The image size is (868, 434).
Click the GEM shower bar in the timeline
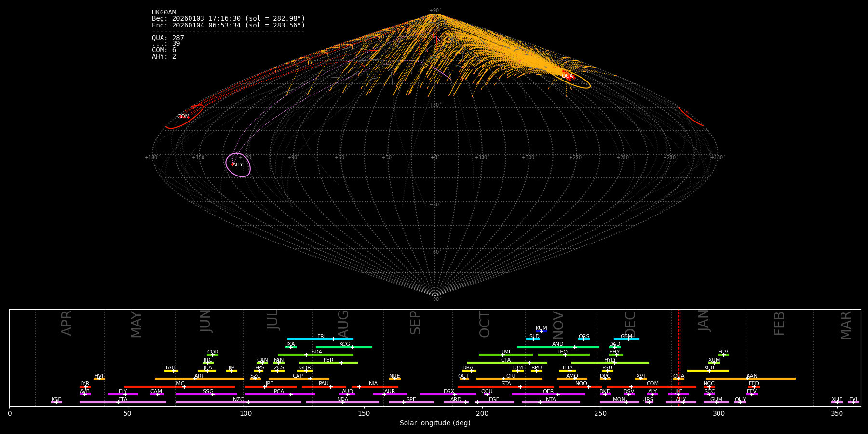(x=626, y=339)
